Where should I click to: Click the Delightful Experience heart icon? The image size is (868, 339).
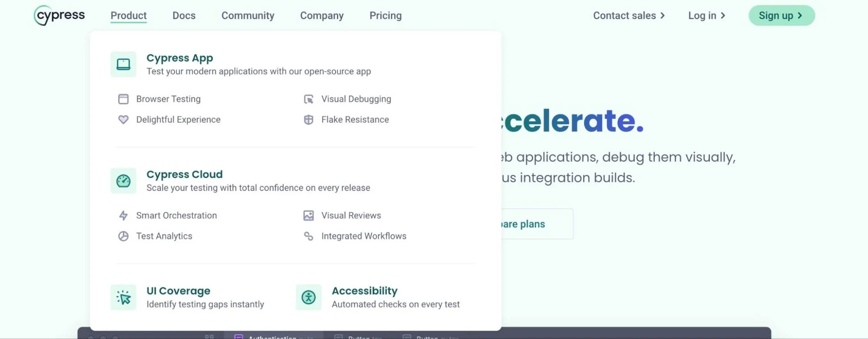[123, 120]
